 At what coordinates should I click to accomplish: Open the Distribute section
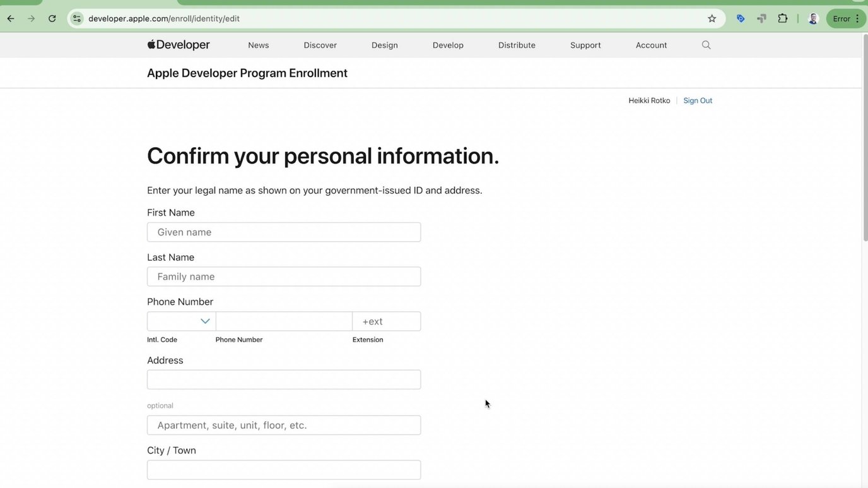point(517,45)
